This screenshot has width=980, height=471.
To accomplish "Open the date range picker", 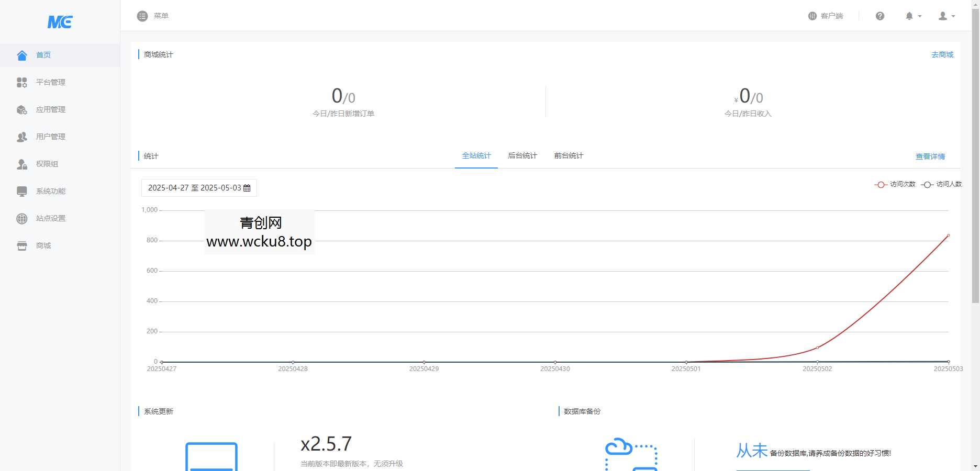I will pyautogui.click(x=199, y=188).
